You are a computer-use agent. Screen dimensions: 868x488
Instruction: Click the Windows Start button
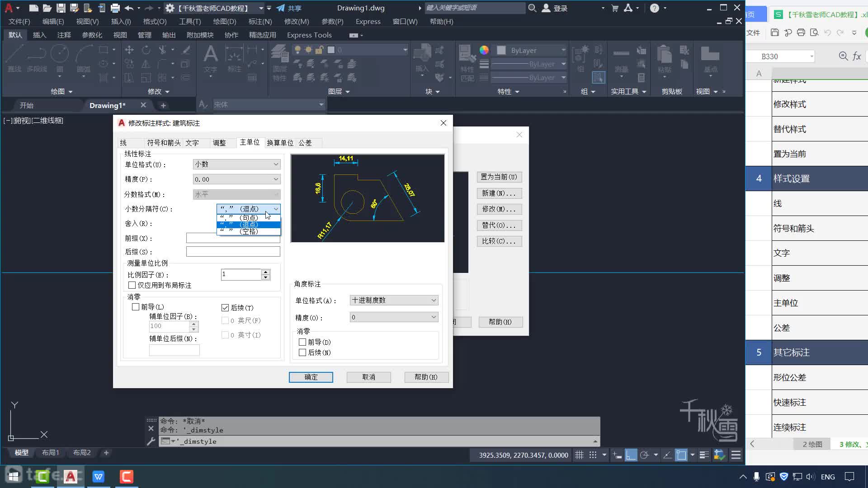coord(14,476)
